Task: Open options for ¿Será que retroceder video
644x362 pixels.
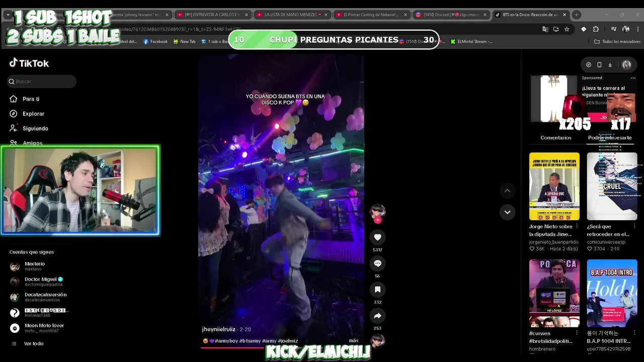Action: 634,227
